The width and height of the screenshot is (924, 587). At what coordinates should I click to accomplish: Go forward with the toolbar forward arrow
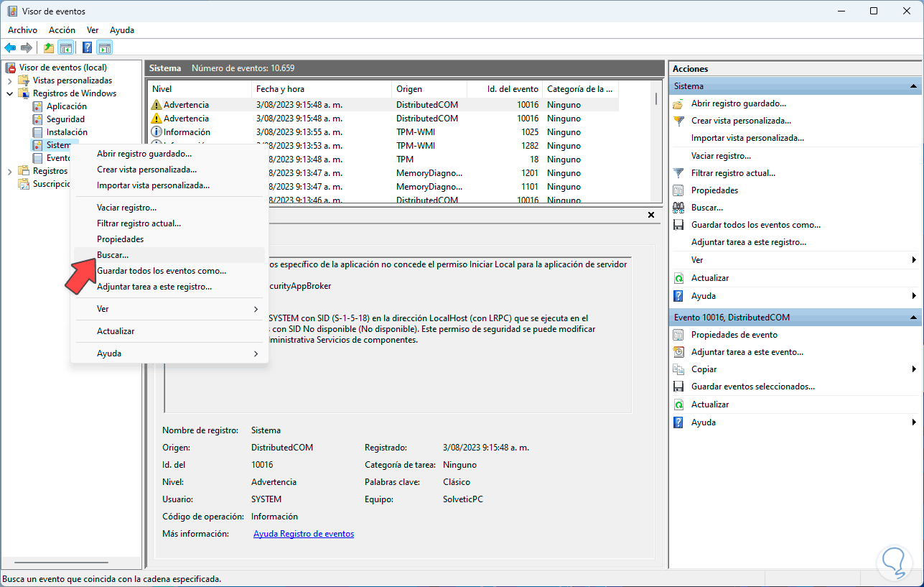tap(27, 48)
